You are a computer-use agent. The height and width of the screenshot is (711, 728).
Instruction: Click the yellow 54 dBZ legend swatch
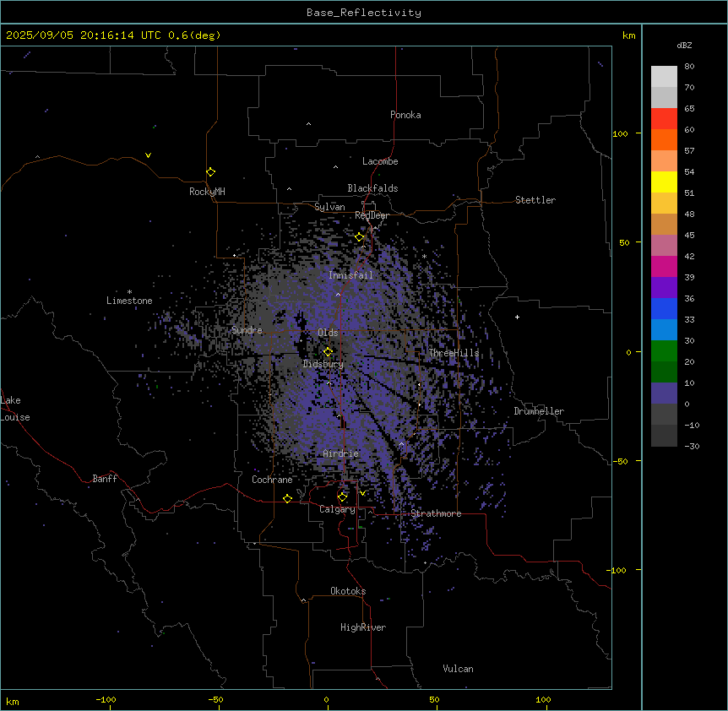[664, 182]
